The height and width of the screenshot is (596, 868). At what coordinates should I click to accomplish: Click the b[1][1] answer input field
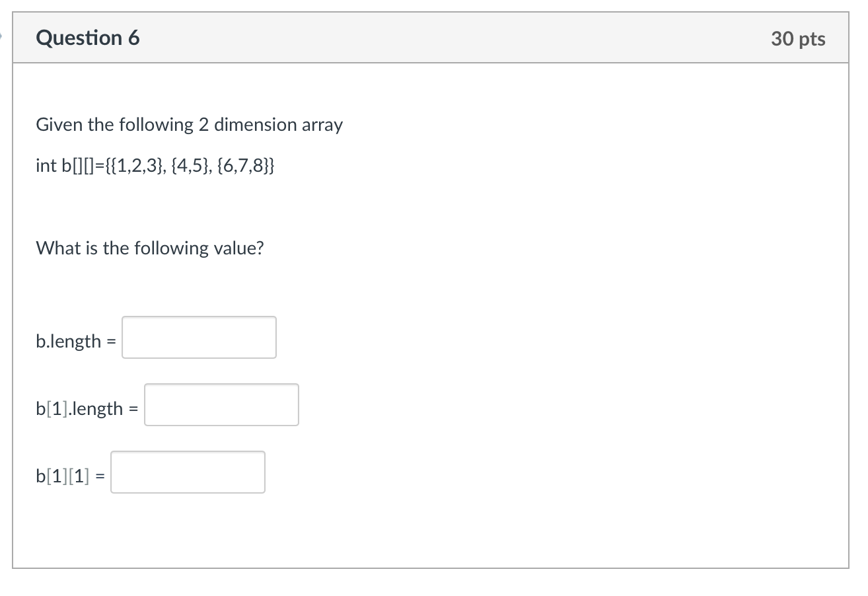[188, 472]
